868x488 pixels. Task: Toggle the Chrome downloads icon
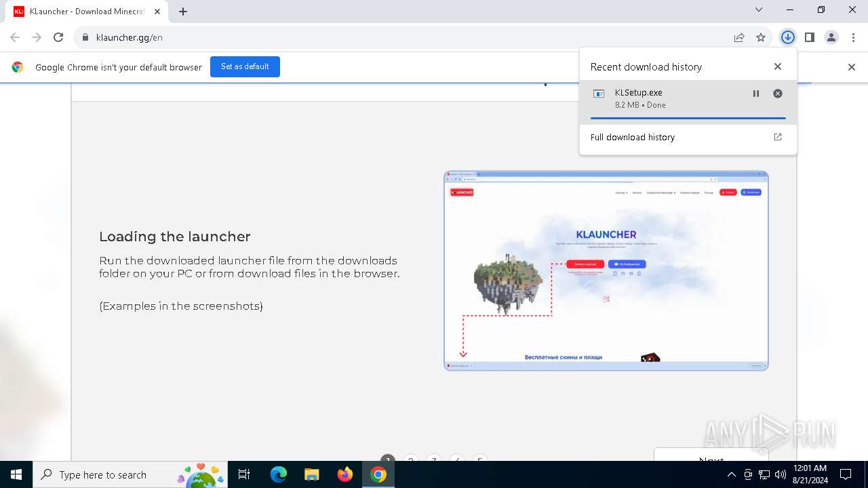click(x=787, y=37)
